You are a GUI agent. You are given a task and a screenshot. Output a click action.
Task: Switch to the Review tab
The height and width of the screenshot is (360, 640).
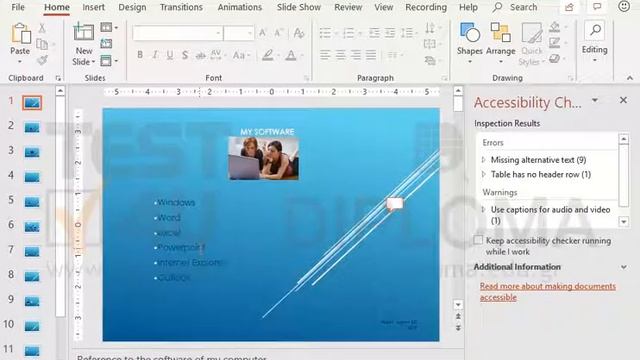click(348, 7)
